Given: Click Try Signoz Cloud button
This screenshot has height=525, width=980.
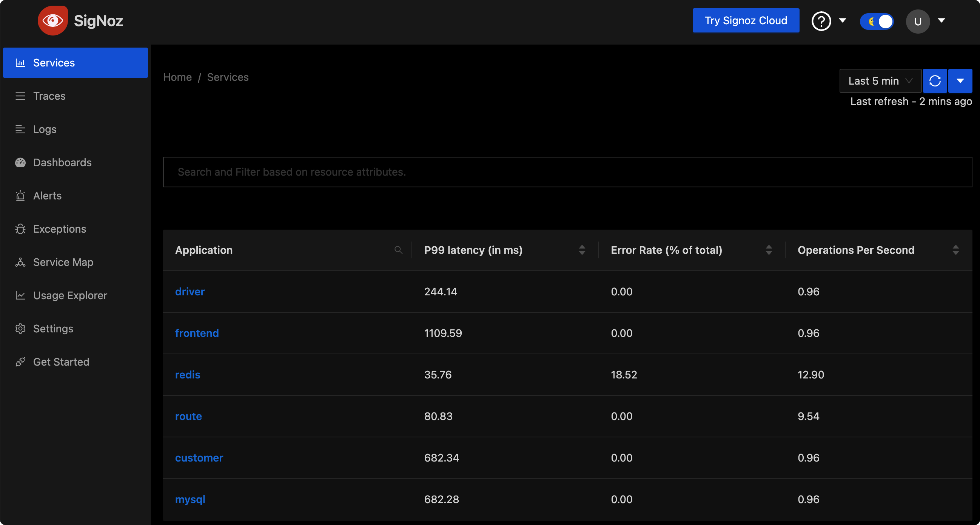Looking at the screenshot, I should [745, 20].
